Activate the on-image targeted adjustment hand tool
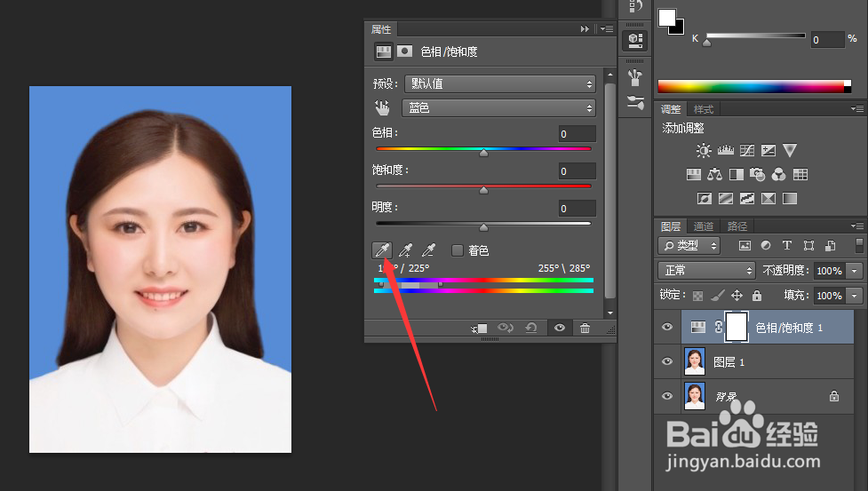Image resolution: width=868 pixels, height=491 pixels. coord(382,107)
